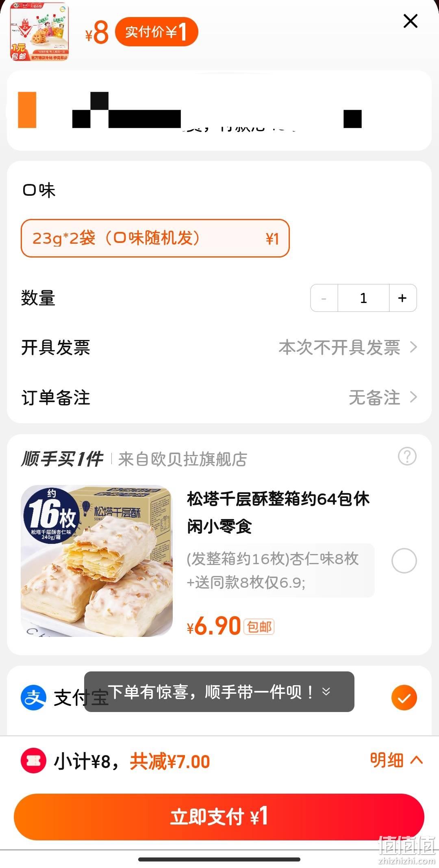Click the help question mark icon
439x868 pixels.
coord(407,457)
